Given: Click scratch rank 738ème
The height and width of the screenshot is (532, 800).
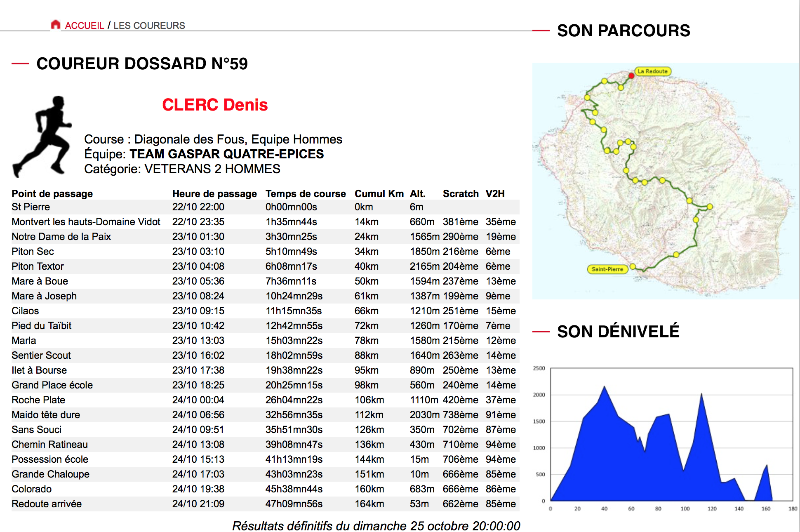Looking at the screenshot, I should click(461, 415).
